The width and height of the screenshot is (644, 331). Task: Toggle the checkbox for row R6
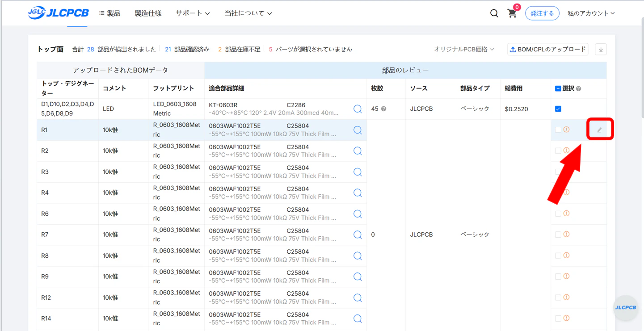pos(558,214)
